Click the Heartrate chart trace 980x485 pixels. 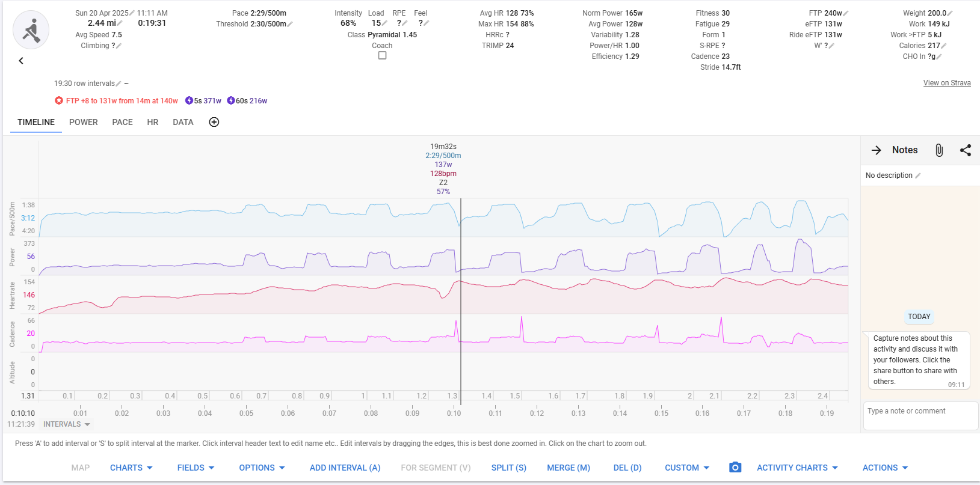pyautogui.click(x=443, y=294)
